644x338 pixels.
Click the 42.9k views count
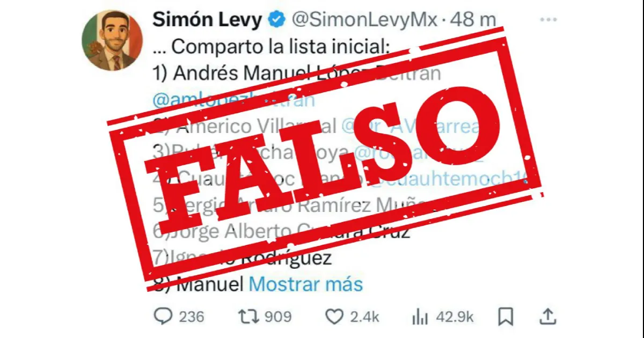coord(455,317)
